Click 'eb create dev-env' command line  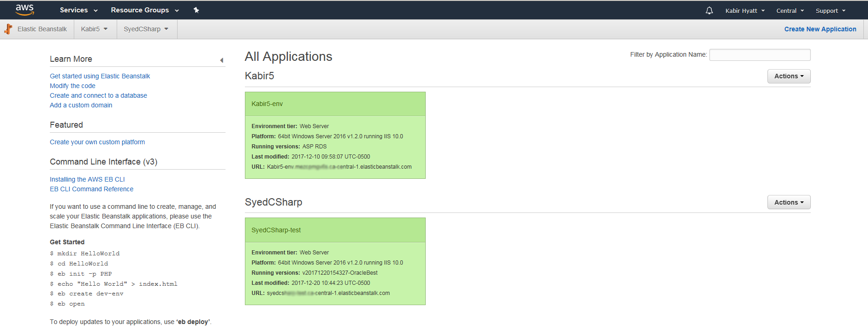click(x=87, y=294)
